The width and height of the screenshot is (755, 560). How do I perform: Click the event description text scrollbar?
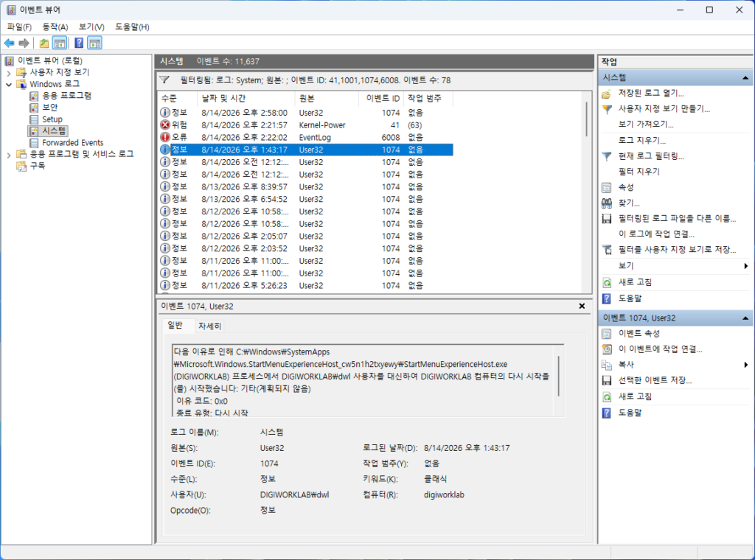point(559,376)
